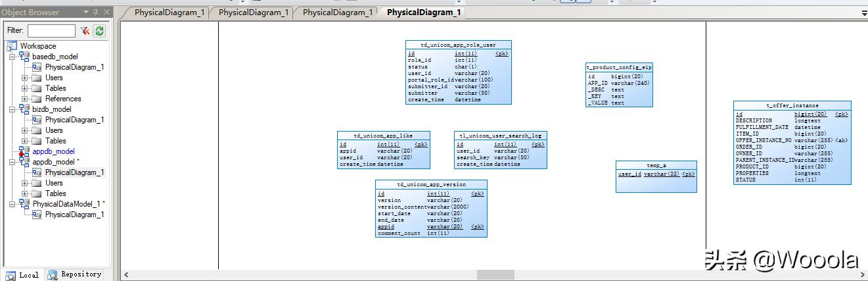
Task: Select table tl_unicom_user_search_log header
Action: tap(500, 136)
